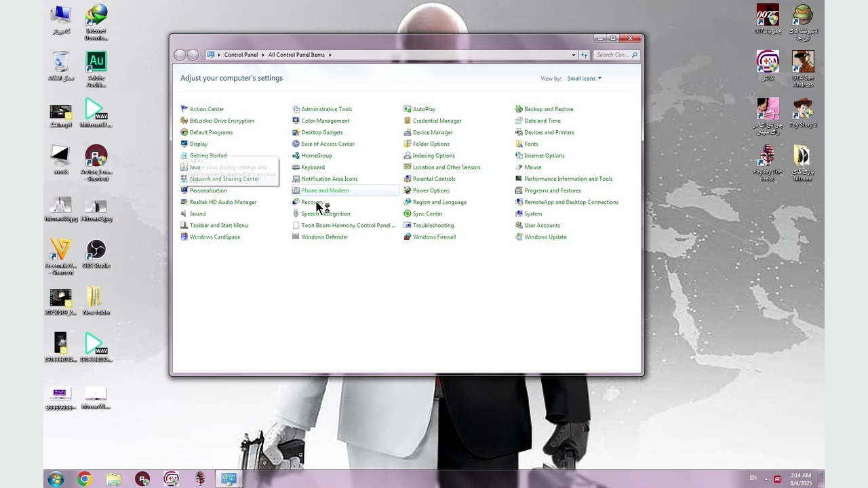This screenshot has width=868, height=488.
Task: Open the Phone and Modem link
Action: pyautogui.click(x=325, y=190)
